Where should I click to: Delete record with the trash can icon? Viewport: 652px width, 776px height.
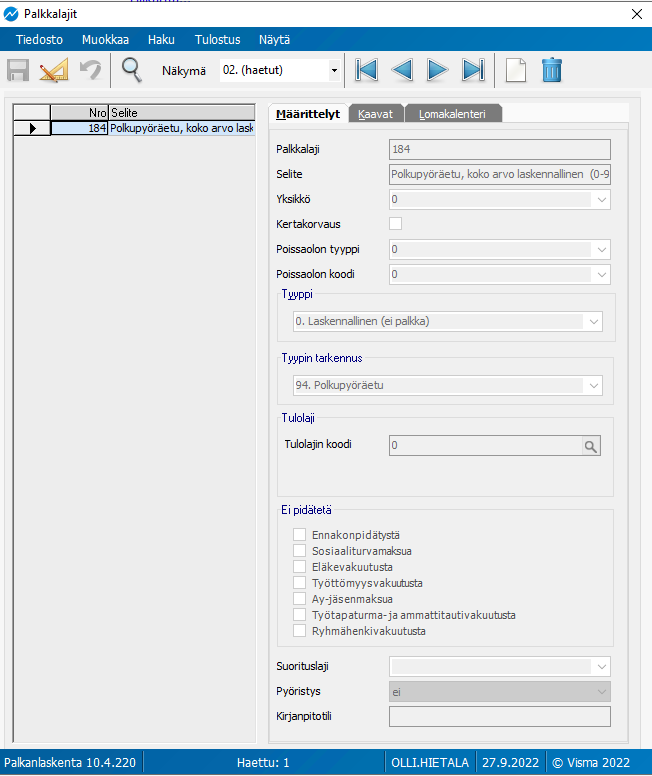click(552, 70)
